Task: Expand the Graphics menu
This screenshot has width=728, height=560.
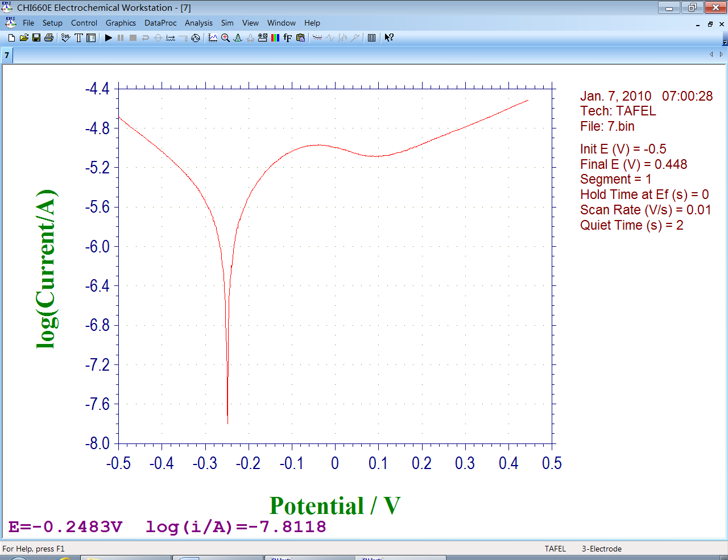Action: pos(121,23)
